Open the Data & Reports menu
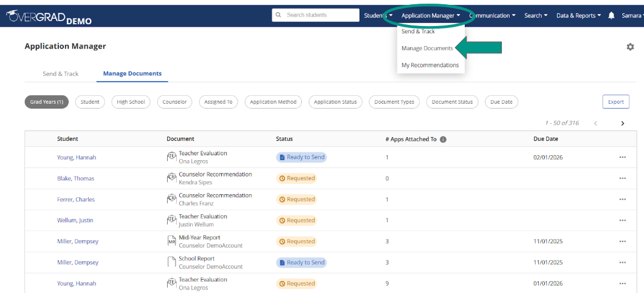The height and width of the screenshot is (293, 644). pos(579,16)
